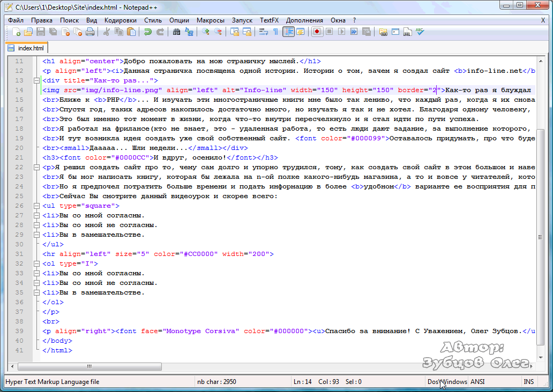The height and width of the screenshot is (392, 553).
Task: Collapse the div fold marker on line 13
Action: (36, 81)
